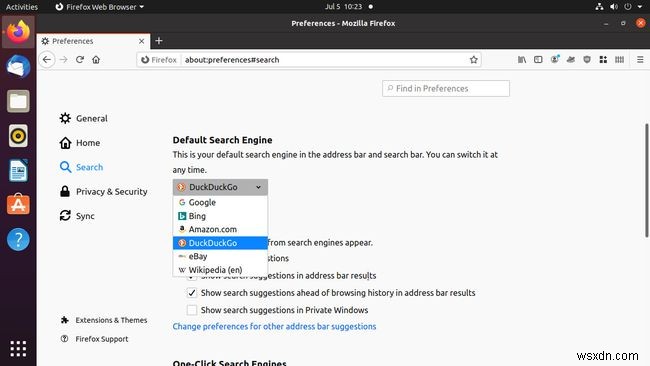Open the Firefox hamburger menu
Viewport: 650px width, 366px height.
(640, 60)
